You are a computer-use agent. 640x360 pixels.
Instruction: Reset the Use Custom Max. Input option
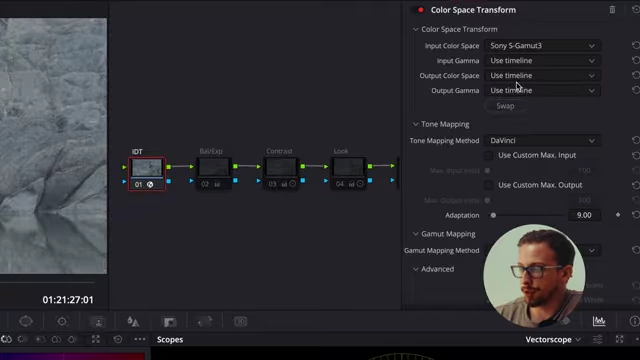tap(636, 155)
